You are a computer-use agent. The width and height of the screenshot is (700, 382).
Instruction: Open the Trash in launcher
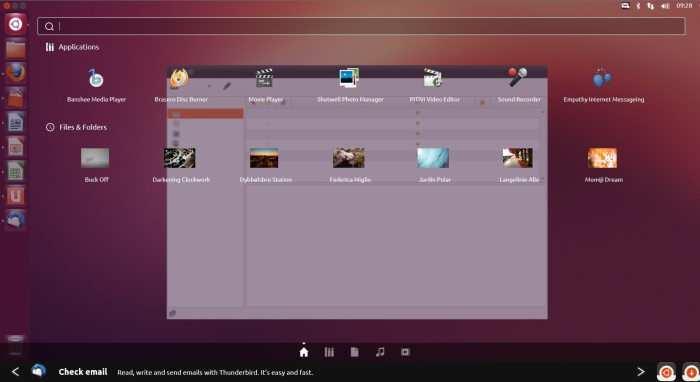coord(15,345)
